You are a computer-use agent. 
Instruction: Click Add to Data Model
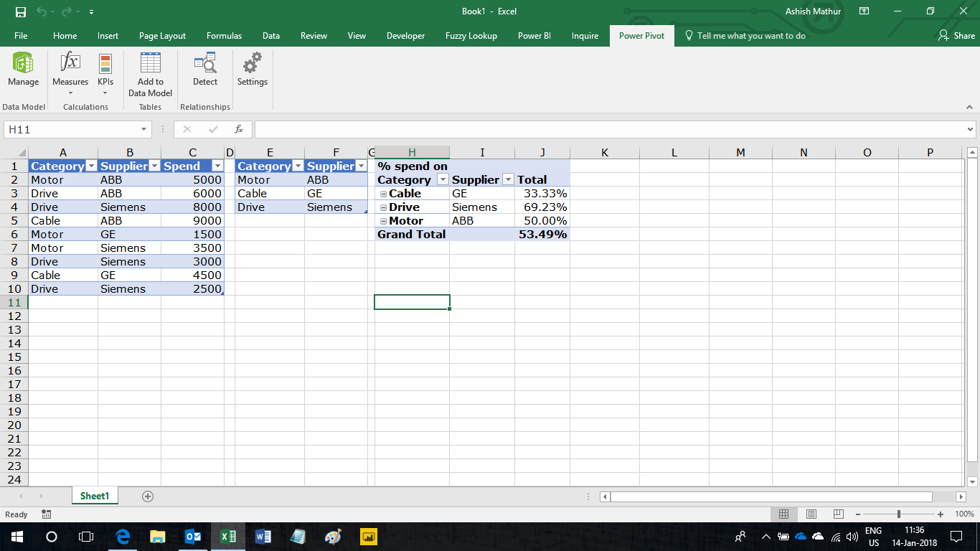[150, 75]
